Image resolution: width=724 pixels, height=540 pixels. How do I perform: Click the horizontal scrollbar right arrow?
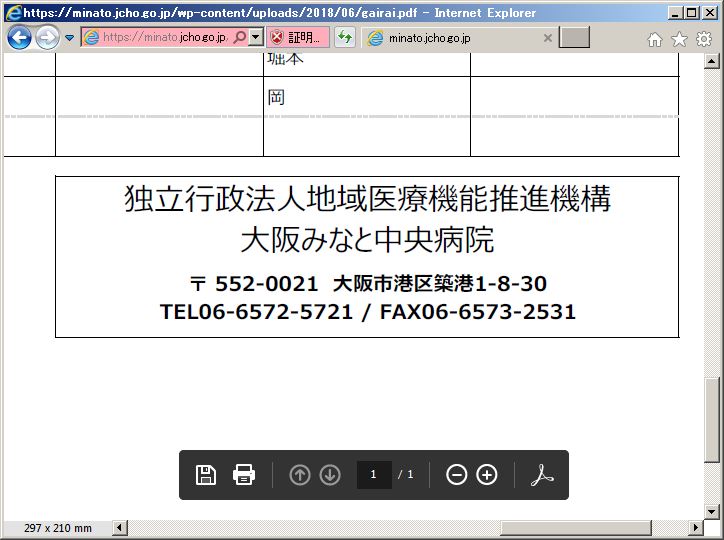pyautogui.click(x=696, y=527)
